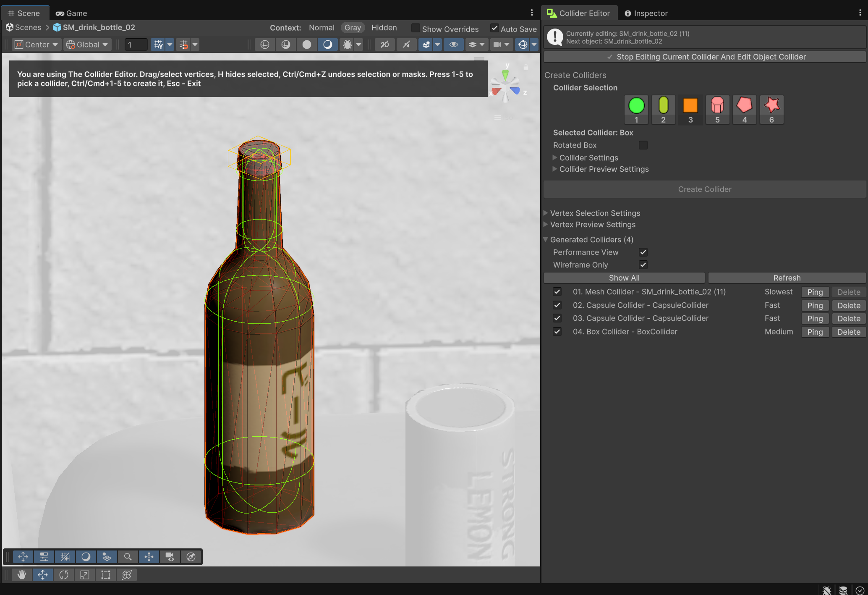The height and width of the screenshot is (595, 868).
Task: Click the grid snapping toggle icon
Action: pos(158,45)
